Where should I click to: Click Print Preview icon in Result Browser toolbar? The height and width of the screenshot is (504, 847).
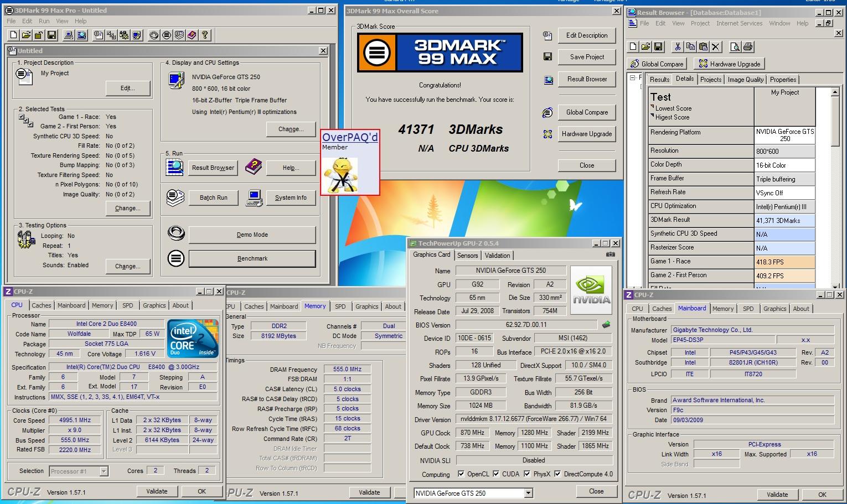[735, 47]
